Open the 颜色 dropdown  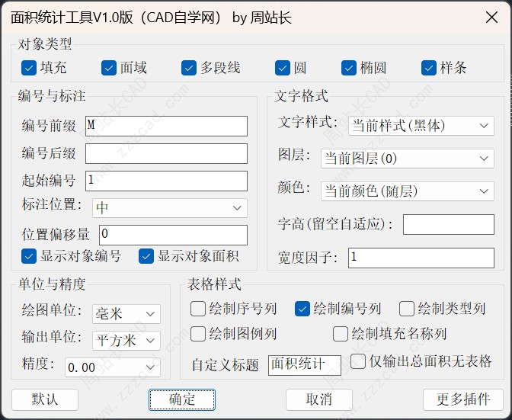click(407, 191)
